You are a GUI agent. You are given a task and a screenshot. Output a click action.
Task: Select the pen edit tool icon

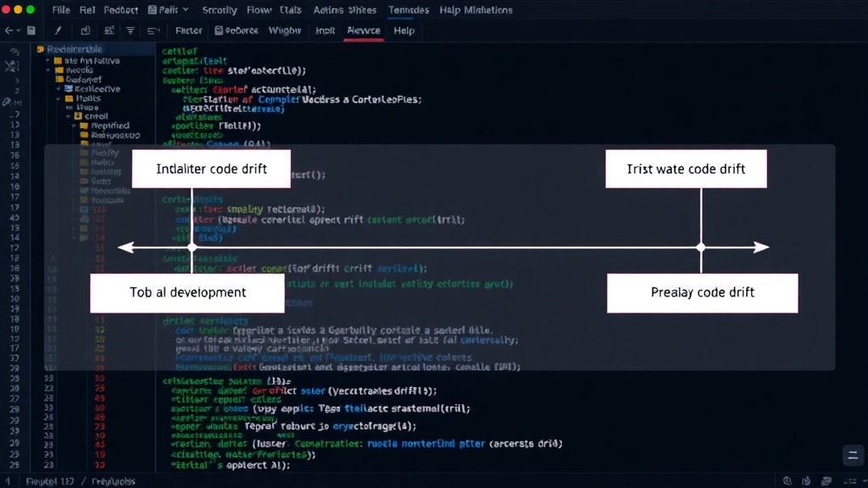(x=58, y=30)
